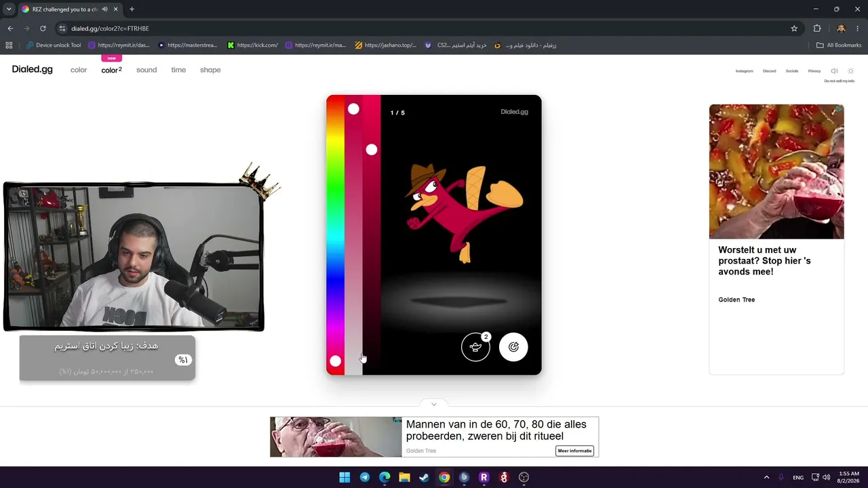The image size is (868, 488).
Task: Expand the section with the chevron below the game
Action: [434, 405]
